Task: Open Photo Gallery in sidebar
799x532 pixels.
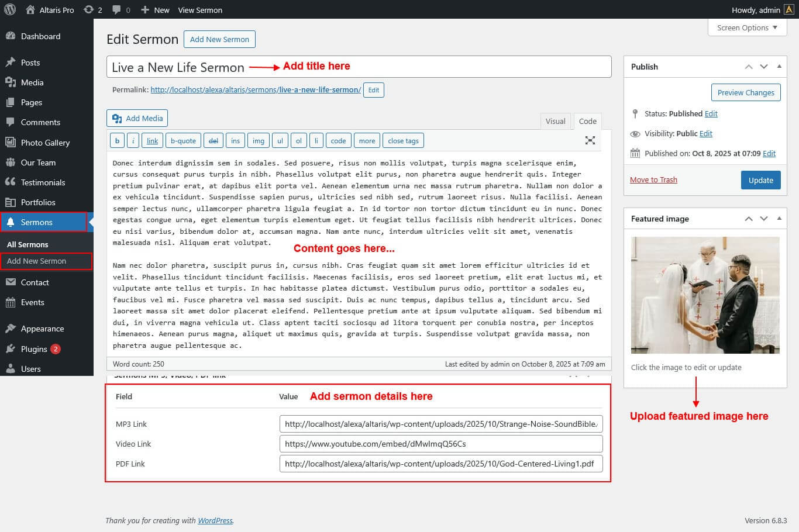Action: pyautogui.click(x=45, y=143)
